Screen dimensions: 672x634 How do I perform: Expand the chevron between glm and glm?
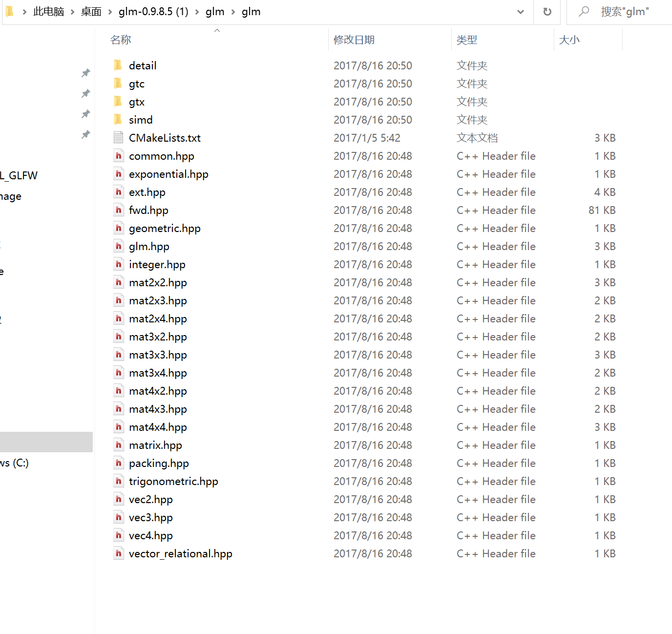[233, 12]
